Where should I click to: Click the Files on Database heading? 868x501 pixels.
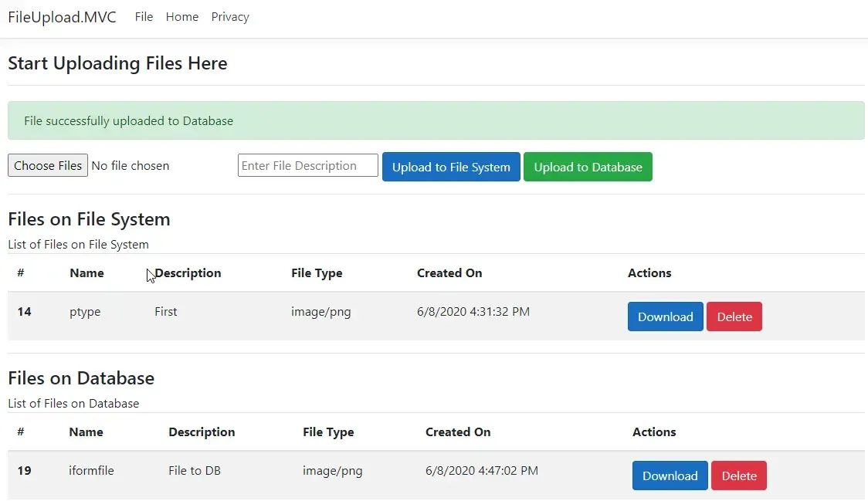click(81, 378)
